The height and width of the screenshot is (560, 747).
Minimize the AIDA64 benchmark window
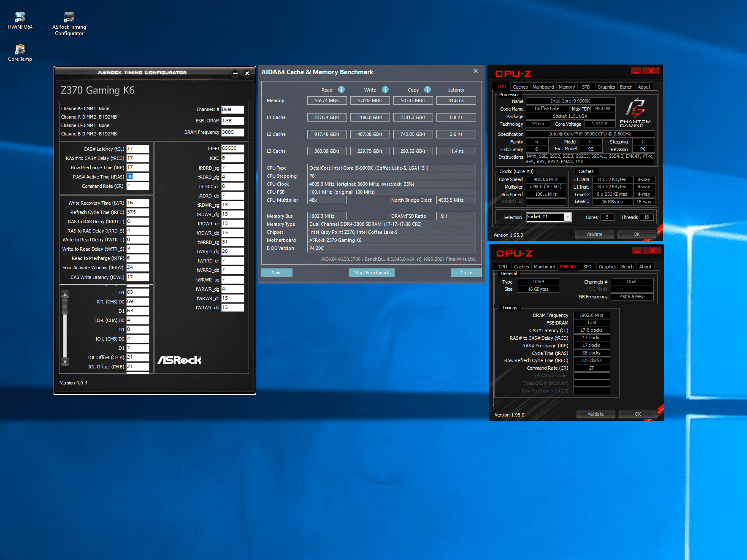(456, 71)
